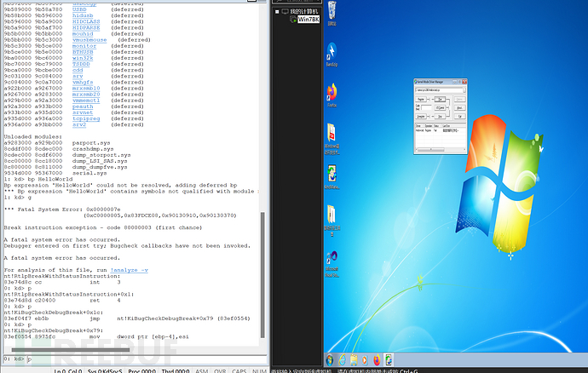
Task: Open the win32k module link
Action: 84,57
